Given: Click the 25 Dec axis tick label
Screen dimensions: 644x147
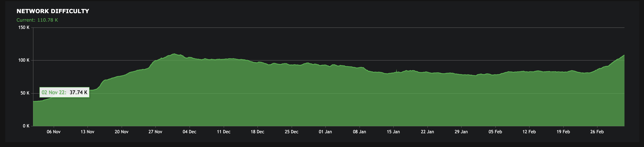Looking at the screenshot, I should (x=291, y=132).
